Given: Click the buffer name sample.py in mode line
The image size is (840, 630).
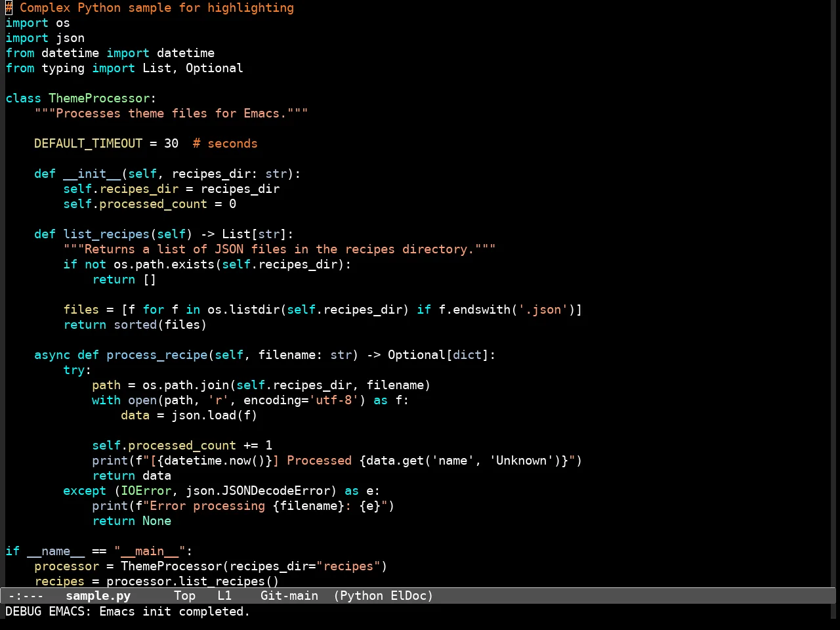Looking at the screenshot, I should (98, 596).
